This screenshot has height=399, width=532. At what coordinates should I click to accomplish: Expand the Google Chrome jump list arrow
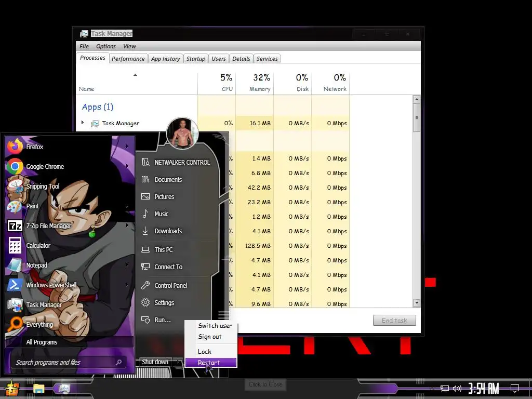click(127, 166)
